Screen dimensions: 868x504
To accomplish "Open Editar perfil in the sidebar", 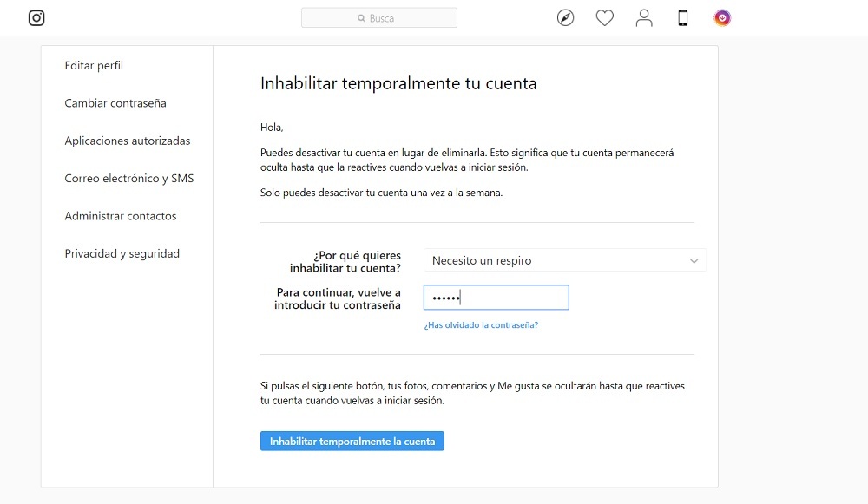I will coord(94,65).
